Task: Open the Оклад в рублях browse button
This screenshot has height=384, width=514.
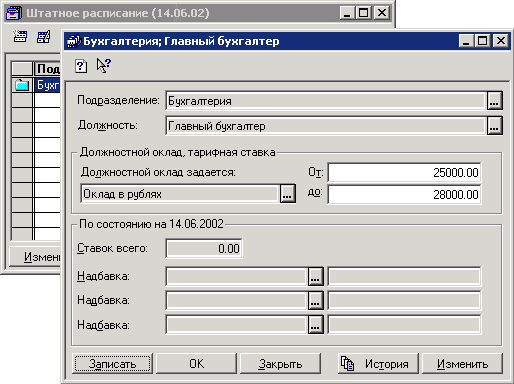Action: (287, 194)
